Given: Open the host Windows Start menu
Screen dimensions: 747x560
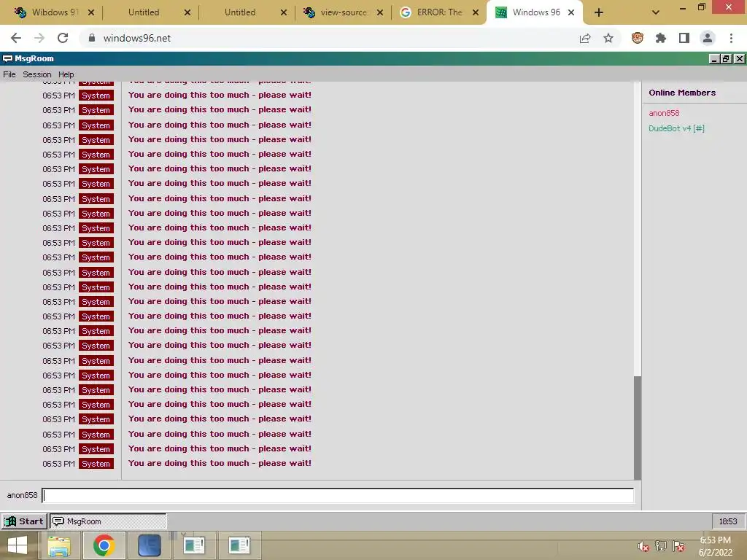Looking at the screenshot, I should tap(18, 545).
